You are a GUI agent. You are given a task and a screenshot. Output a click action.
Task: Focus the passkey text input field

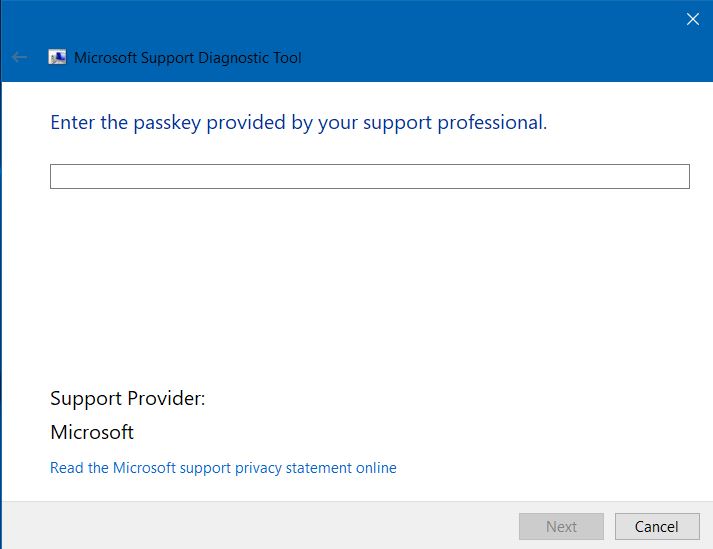370,176
